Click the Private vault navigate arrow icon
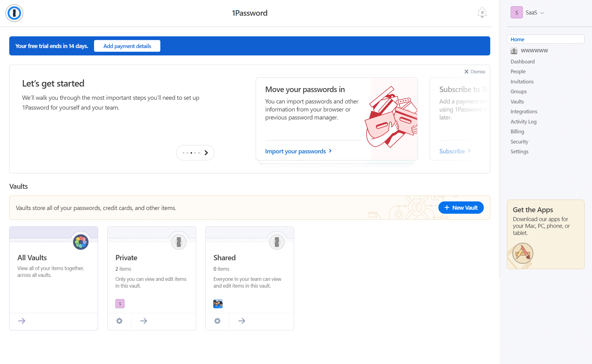 click(x=144, y=321)
